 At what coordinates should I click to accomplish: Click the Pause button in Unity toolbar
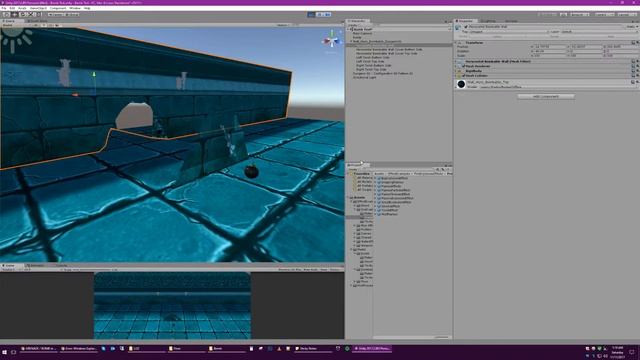click(319, 14)
